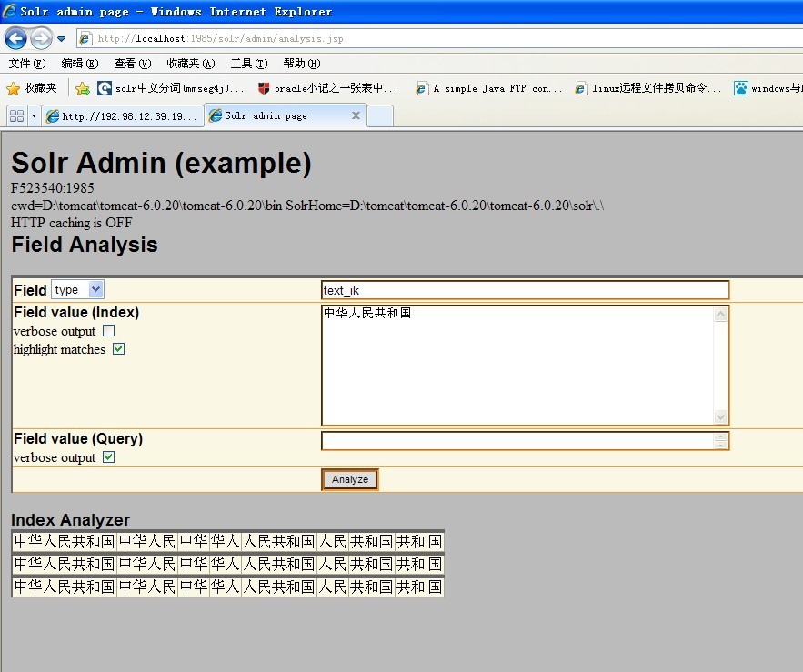The width and height of the screenshot is (803, 672).
Task: Toggle verbose output for Query
Action: point(108,456)
